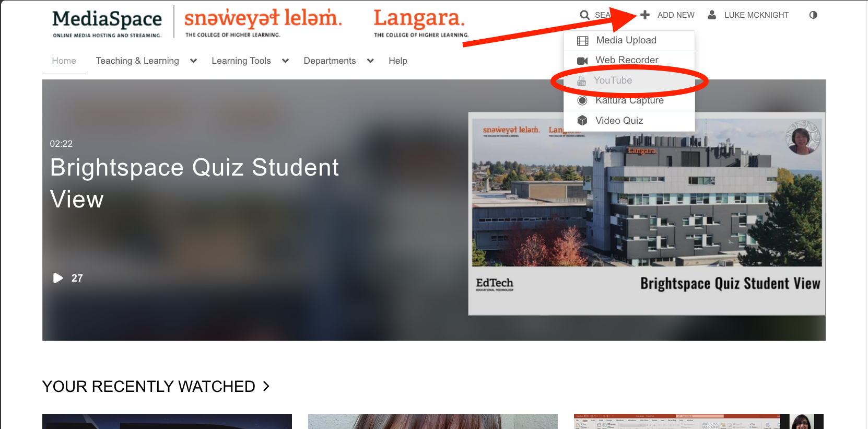This screenshot has height=429, width=868.
Task: Toggle the high contrast mode icon
Action: (813, 15)
